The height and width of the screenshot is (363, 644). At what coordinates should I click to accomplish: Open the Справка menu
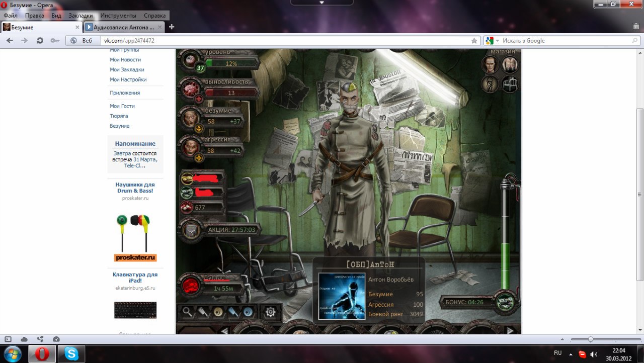pyautogui.click(x=155, y=16)
